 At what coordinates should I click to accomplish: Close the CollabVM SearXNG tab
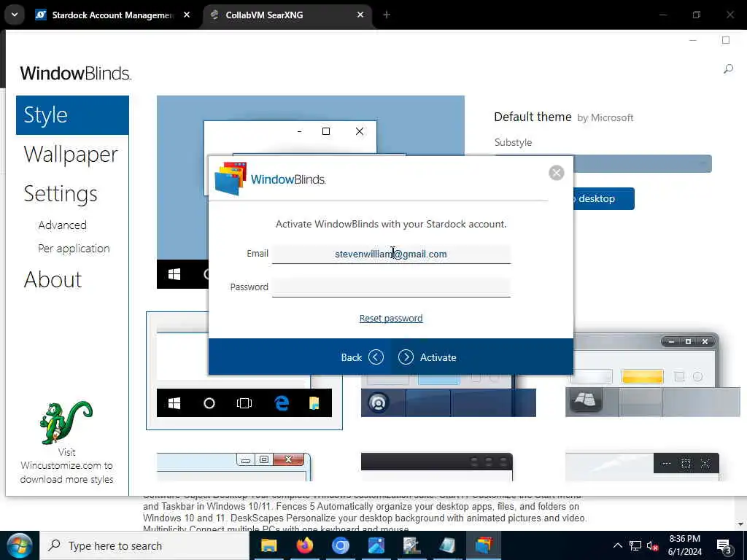tap(360, 15)
